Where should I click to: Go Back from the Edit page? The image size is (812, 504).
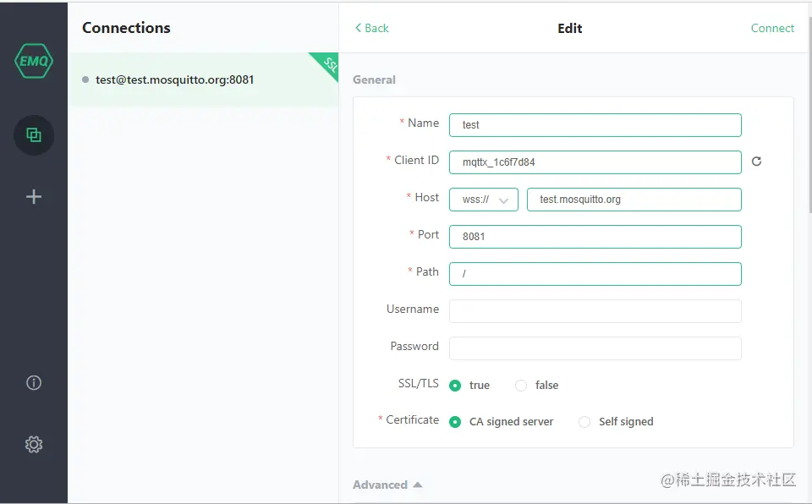(x=372, y=28)
